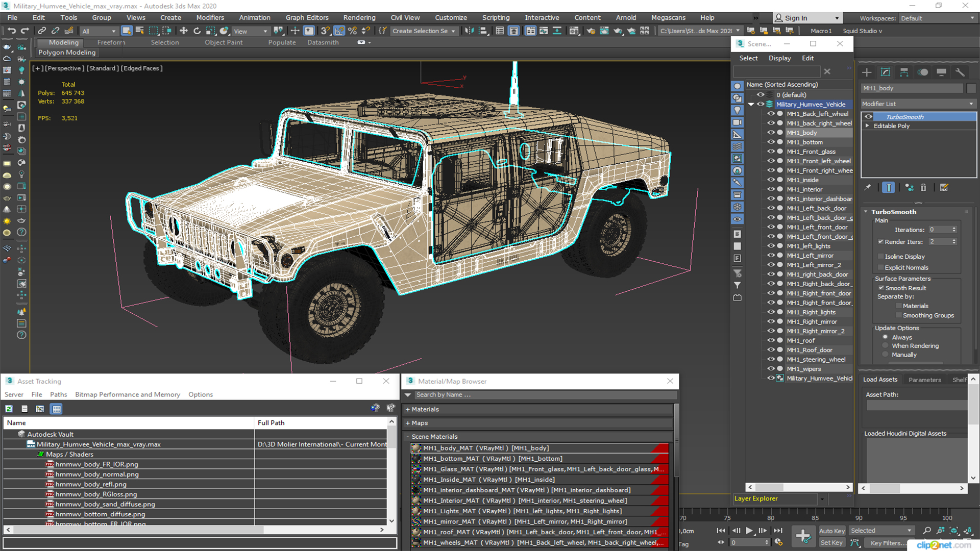Click the Auto Key button

832,531
